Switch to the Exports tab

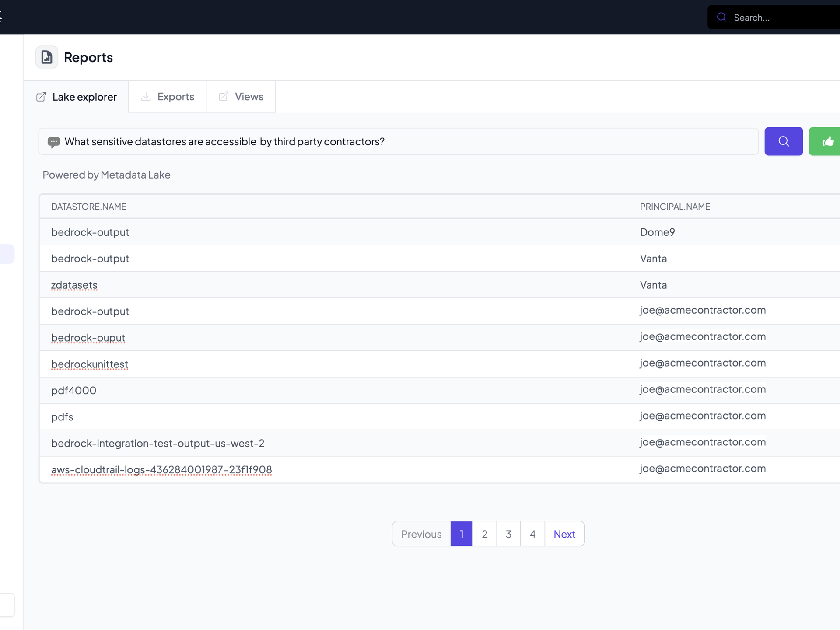tap(168, 97)
